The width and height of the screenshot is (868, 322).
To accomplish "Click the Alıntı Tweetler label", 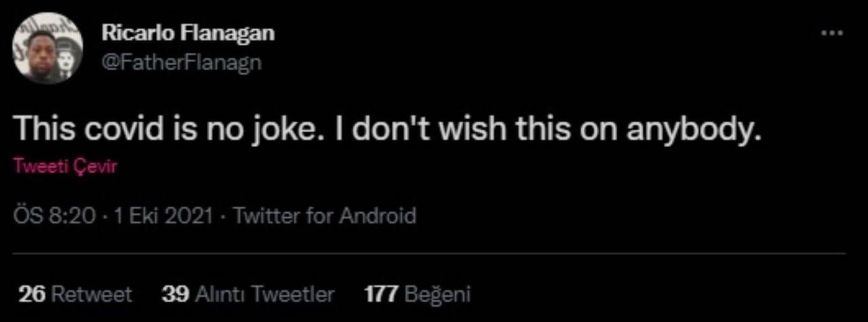I will point(264,294).
